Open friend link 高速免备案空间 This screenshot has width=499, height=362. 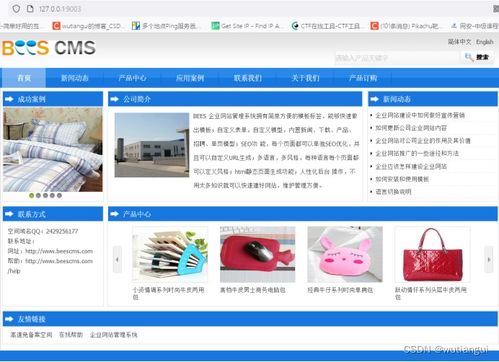click(x=31, y=335)
